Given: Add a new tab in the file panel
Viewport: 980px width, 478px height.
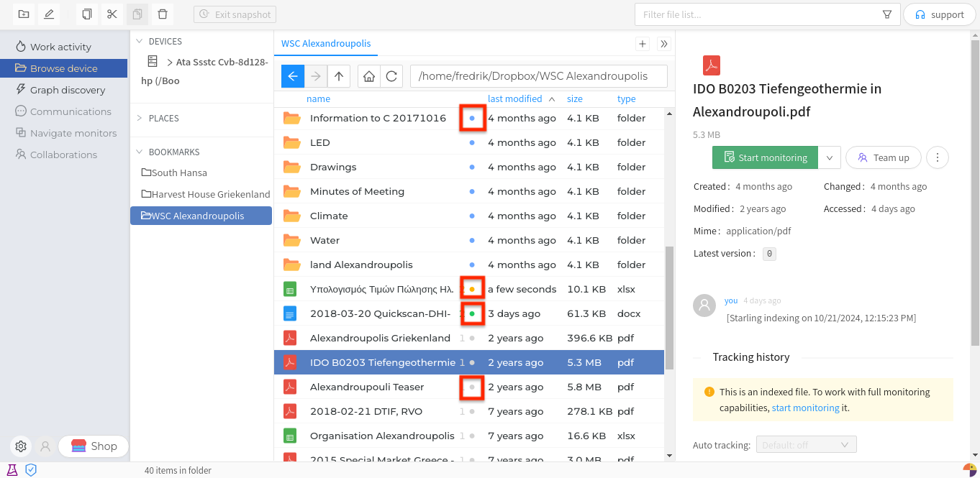Looking at the screenshot, I should (x=643, y=44).
